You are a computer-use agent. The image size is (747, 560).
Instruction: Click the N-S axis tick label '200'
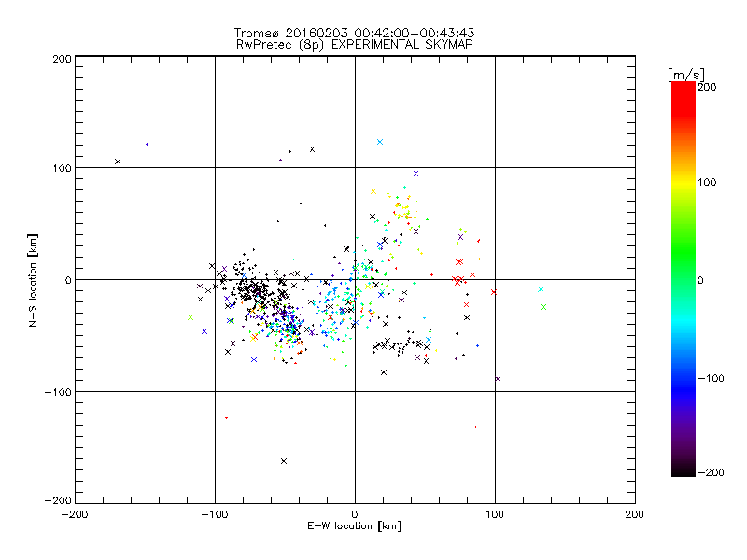tap(62, 59)
